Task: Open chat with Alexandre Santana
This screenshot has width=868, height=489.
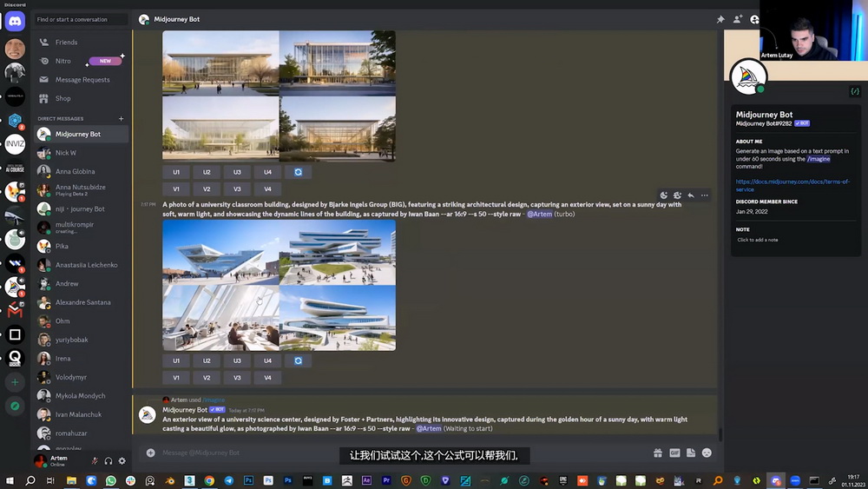Action: point(81,302)
